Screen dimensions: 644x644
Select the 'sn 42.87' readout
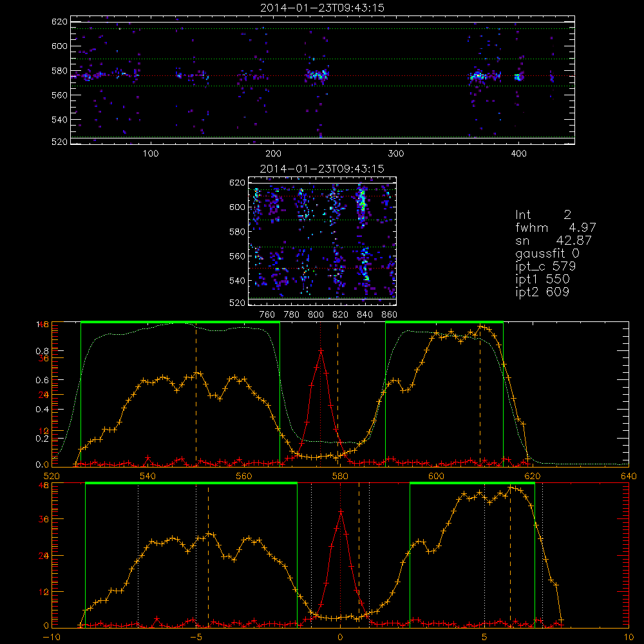click(x=554, y=240)
